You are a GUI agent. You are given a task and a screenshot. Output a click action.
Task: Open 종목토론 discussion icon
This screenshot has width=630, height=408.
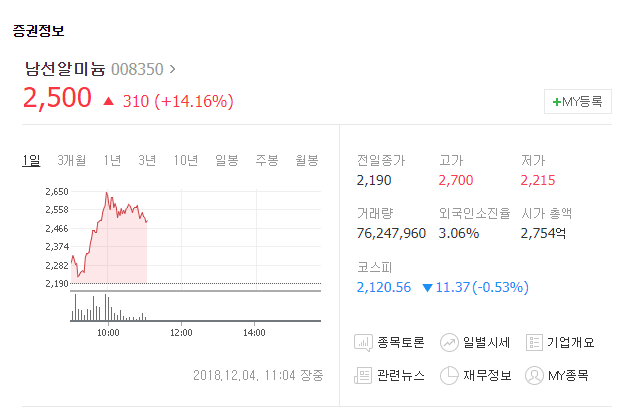363,343
